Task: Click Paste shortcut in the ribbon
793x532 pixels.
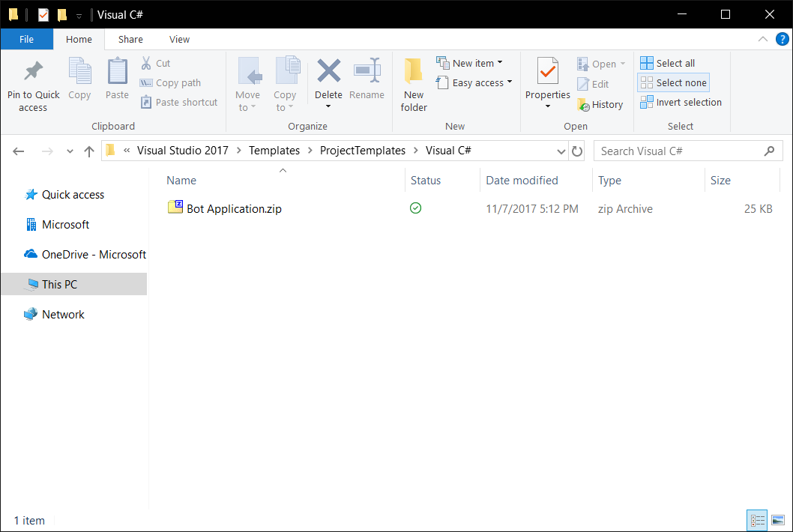Action: click(179, 102)
